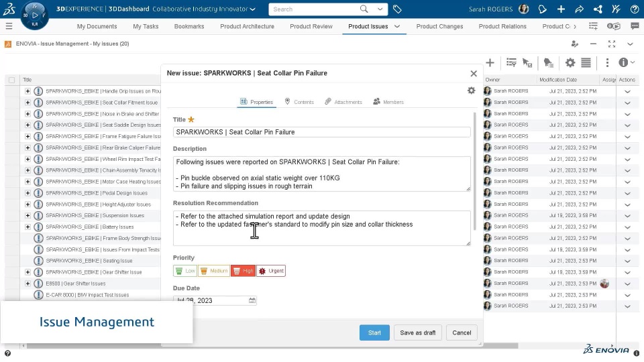Open the Bookmarks tab
The height and width of the screenshot is (362, 644).
pyautogui.click(x=189, y=26)
